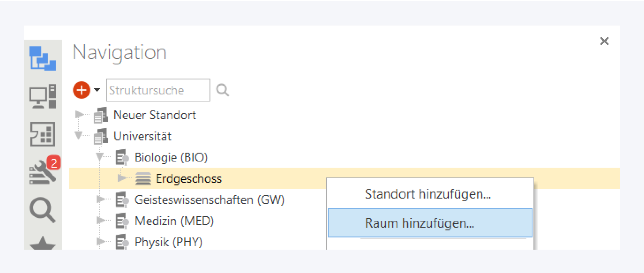Open the structure navigation sidebar icon
The height and width of the screenshot is (273, 644).
tap(43, 58)
